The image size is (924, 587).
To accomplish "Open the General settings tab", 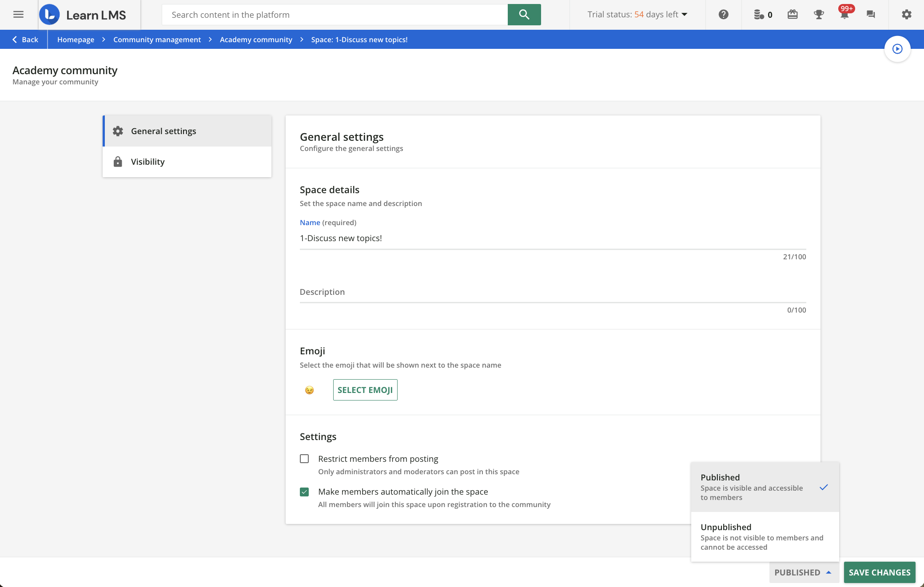I will [x=187, y=131].
